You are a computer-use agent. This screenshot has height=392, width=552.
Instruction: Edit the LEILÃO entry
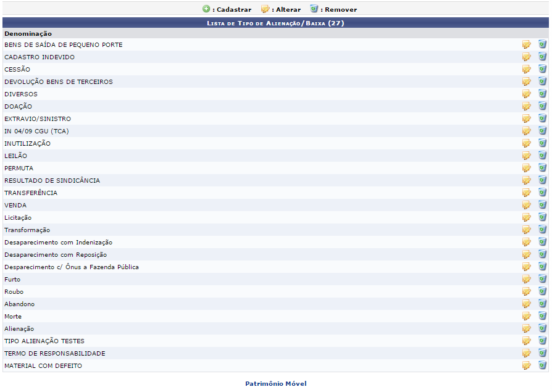pyautogui.click(x=526, y=156)
